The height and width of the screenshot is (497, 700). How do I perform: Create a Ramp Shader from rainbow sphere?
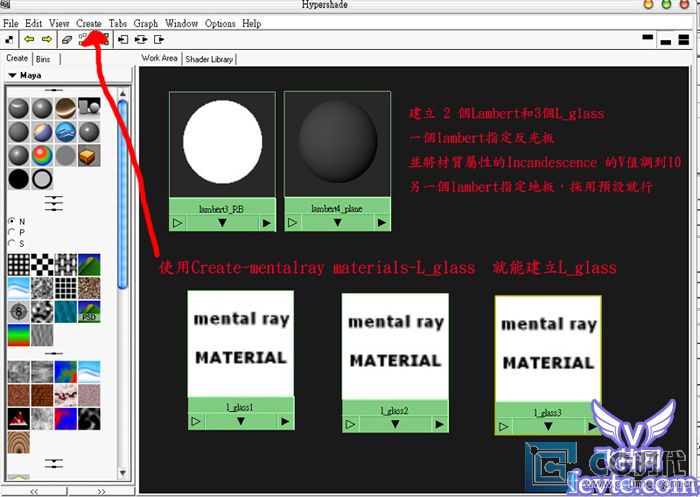pyautogui.click(x=42, y=155)
